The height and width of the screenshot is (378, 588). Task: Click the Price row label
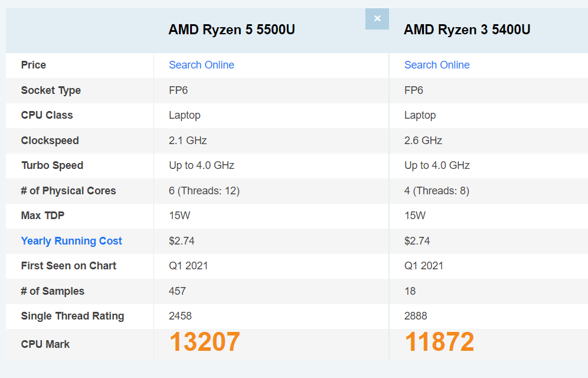click(34, 65)
